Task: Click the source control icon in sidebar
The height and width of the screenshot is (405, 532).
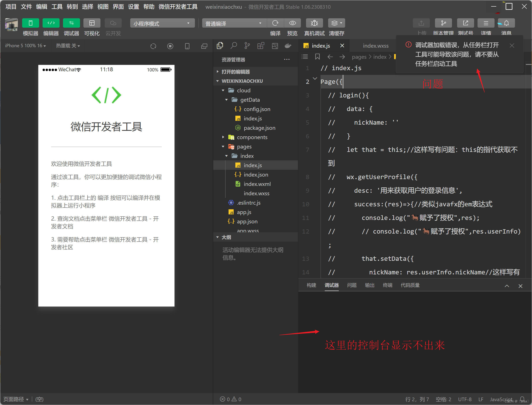Action: point(247,46)
